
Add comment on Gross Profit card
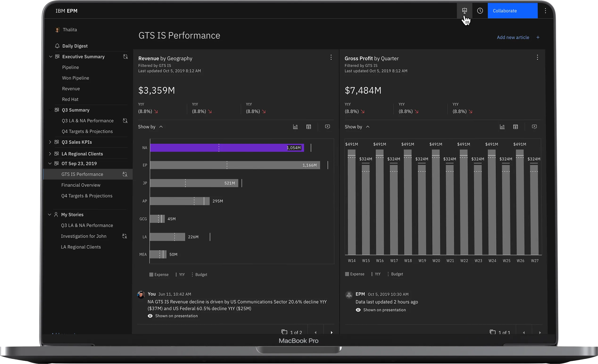[x=534, y=127]
